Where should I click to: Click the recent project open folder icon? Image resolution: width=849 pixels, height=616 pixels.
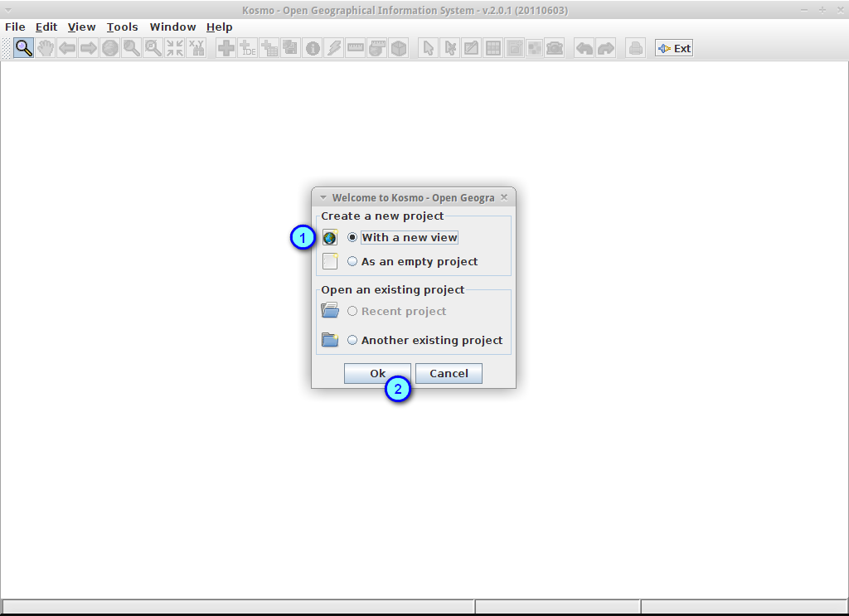pyautogui.click(x=330, y=311)
